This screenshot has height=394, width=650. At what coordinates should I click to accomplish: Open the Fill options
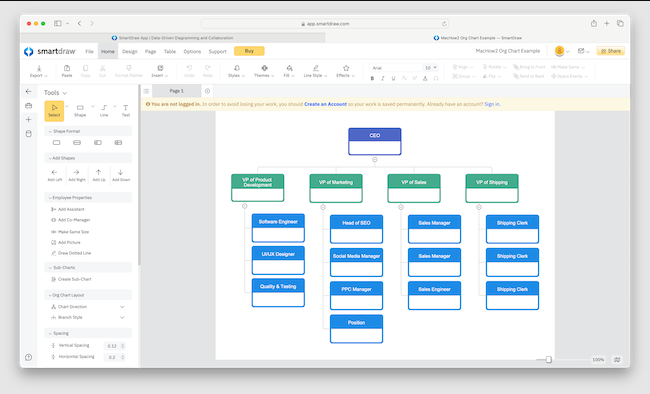point(289,71)
